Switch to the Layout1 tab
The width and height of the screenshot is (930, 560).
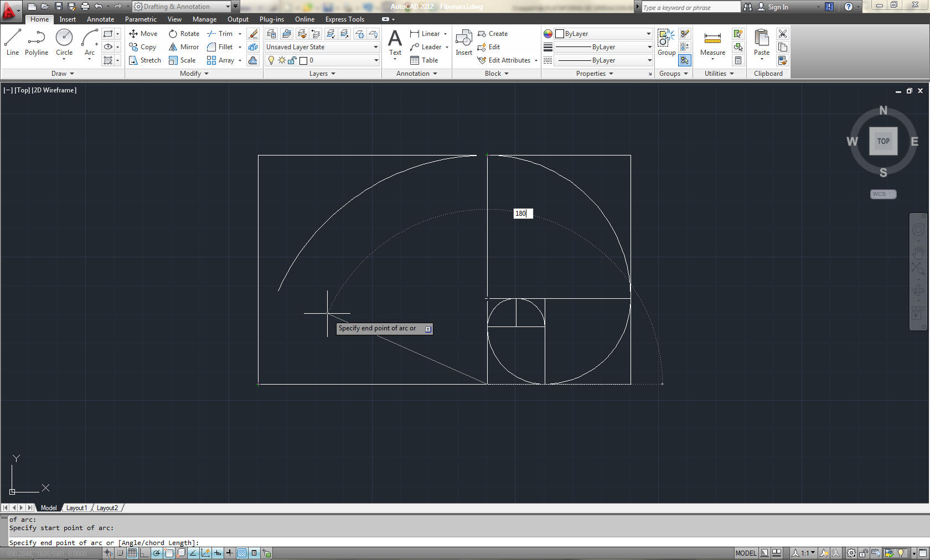tap(76, 508)
